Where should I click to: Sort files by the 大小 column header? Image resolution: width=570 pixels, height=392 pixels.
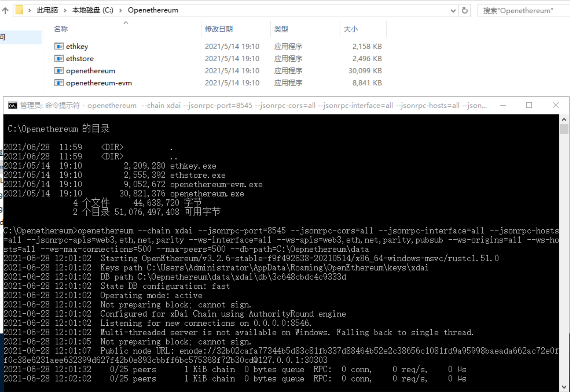(x=350, y=29)
